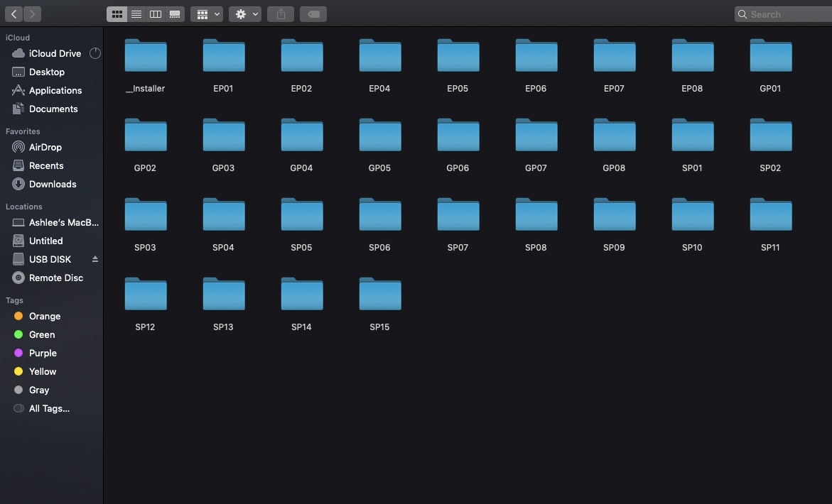Image resolution: width=832 pixels, height=504 pixels.
Task: Eject the USB DISK
Action: (x=95, y=259)
